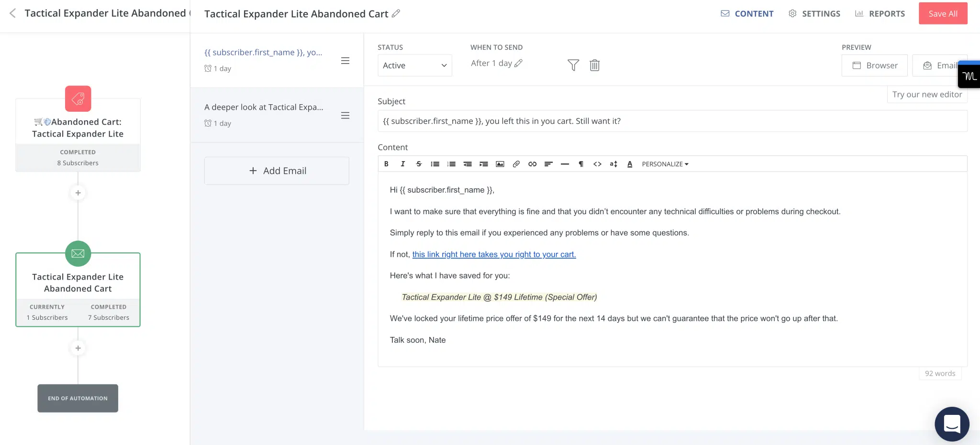Apply italic formatting to text
The image size is (980, 445).
pos(402,164)
